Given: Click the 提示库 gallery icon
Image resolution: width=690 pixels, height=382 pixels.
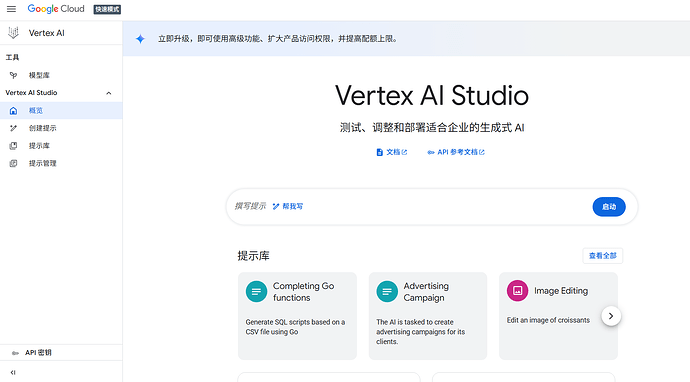Looking at the screenshot, I should (13, 146).
